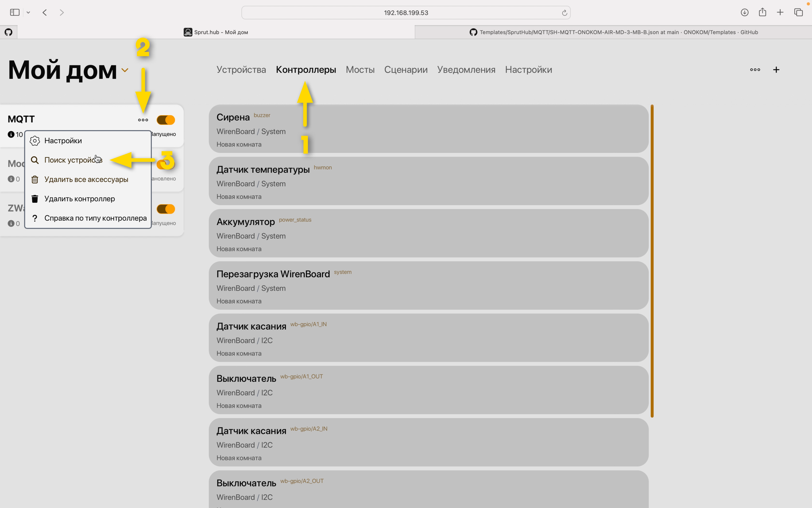Choose Удалить все аксессуары from menu

point(86,180)
